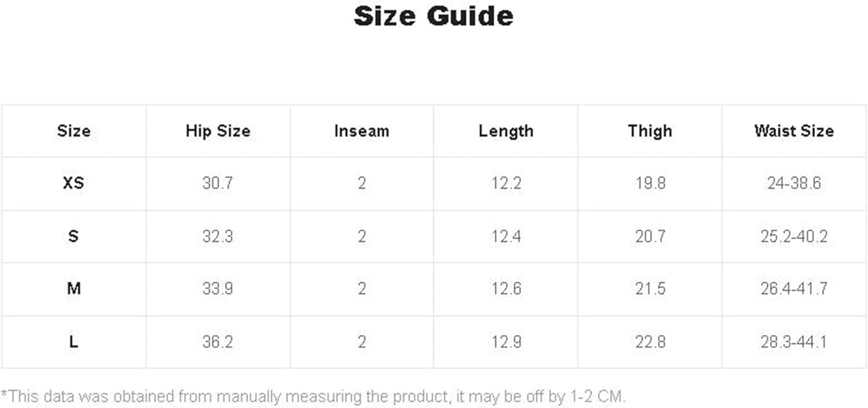This screenshot has width=868, height=408.
Task: Click the 21.5 thigh cell
Action: 650,289
